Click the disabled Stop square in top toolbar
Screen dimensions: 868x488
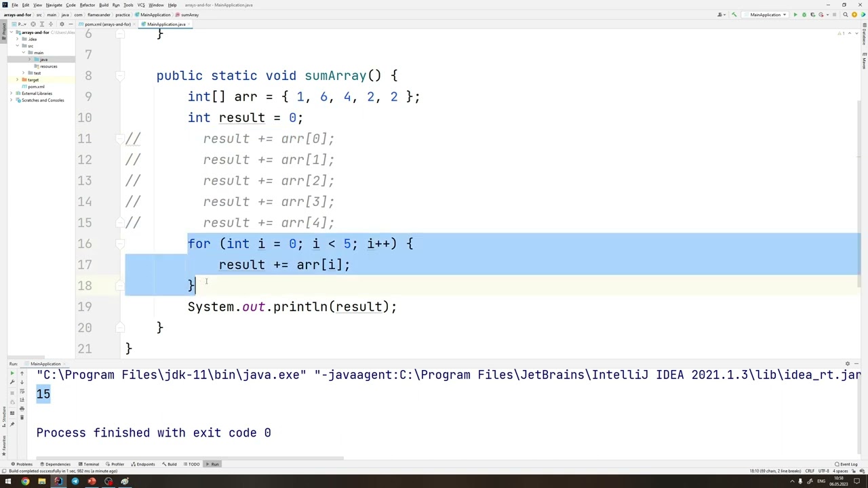pos(834,15)
